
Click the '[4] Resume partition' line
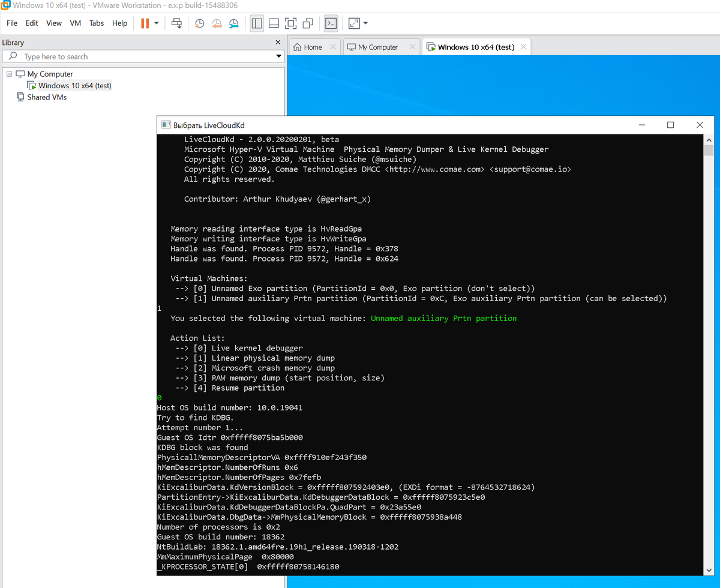[x=230, y=388]
